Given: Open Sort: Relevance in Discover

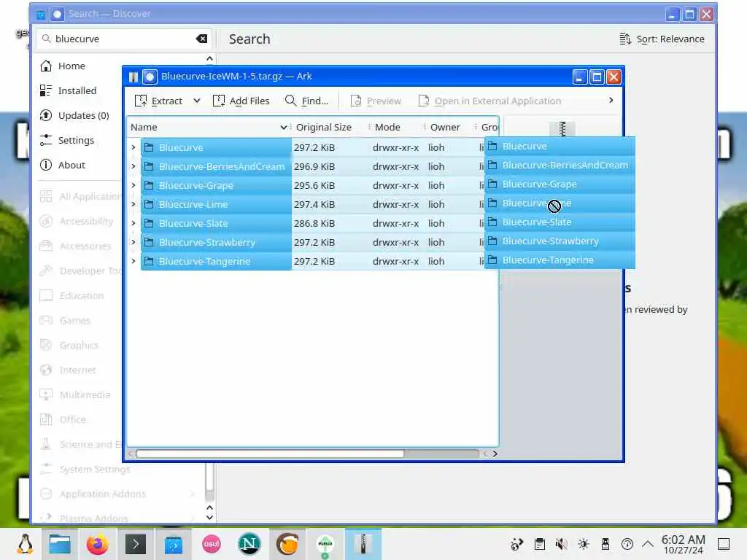Looking at the screenshot, I should point(662,39).
